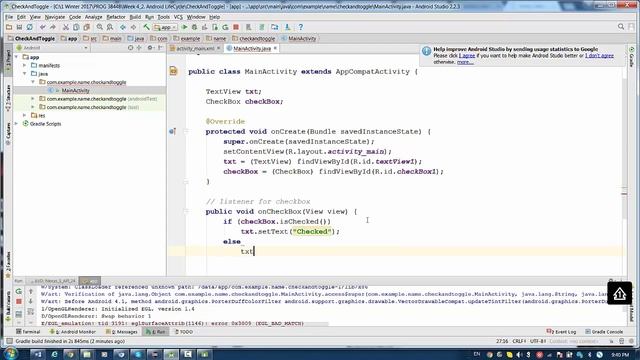
Task: Open the VCS menu
Action: pyautogui.click(x=178, y=17)
